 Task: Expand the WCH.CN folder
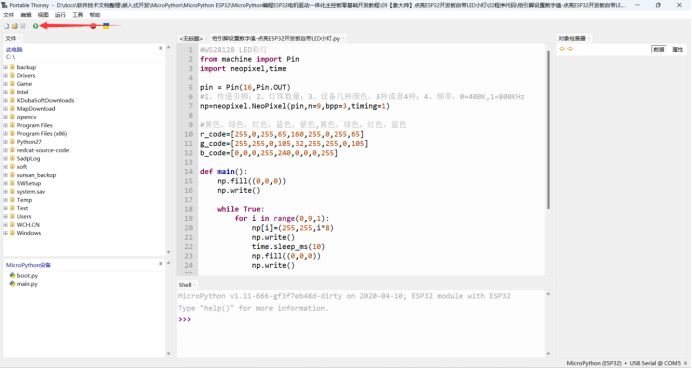tap(6, 225)
